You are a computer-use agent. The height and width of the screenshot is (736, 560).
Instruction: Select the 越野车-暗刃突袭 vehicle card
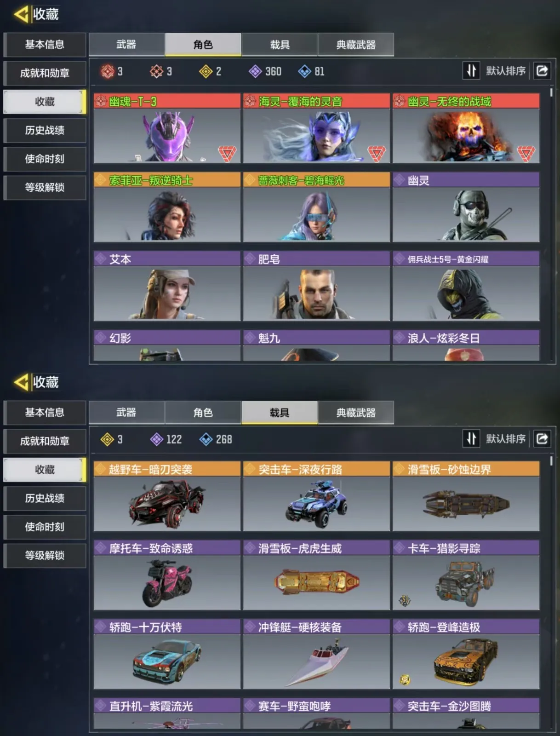point(167,496)
